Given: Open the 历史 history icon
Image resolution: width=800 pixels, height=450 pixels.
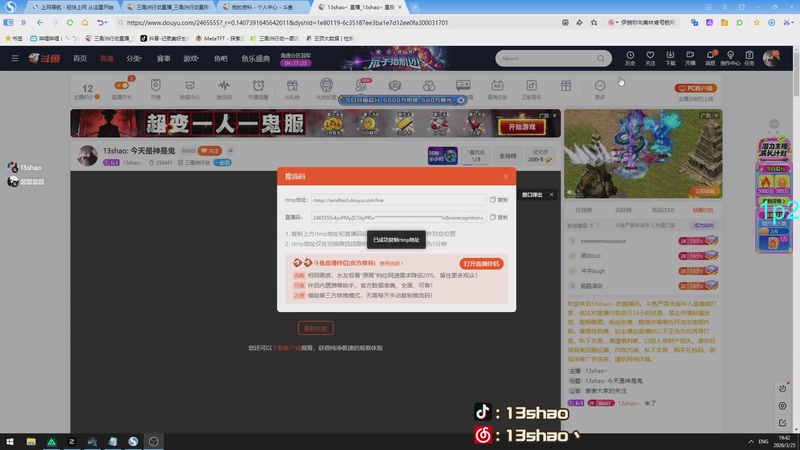Looking at the screenshot, I should [x=630, y=58].
